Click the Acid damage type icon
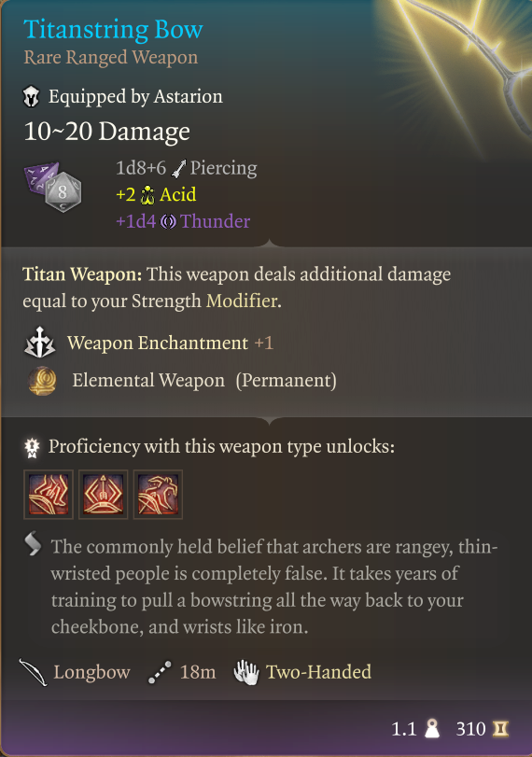 coord(147,195)
